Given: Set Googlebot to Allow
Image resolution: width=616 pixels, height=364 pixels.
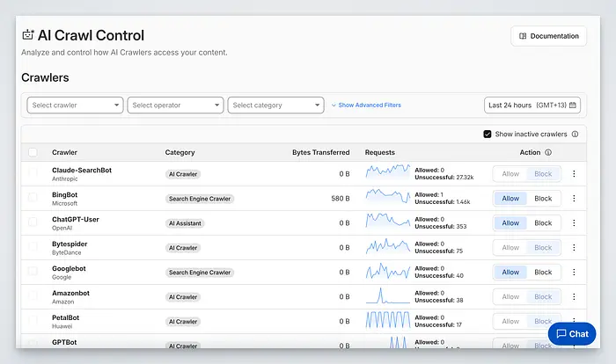Looking at the screenshot, I should point(510,272).
